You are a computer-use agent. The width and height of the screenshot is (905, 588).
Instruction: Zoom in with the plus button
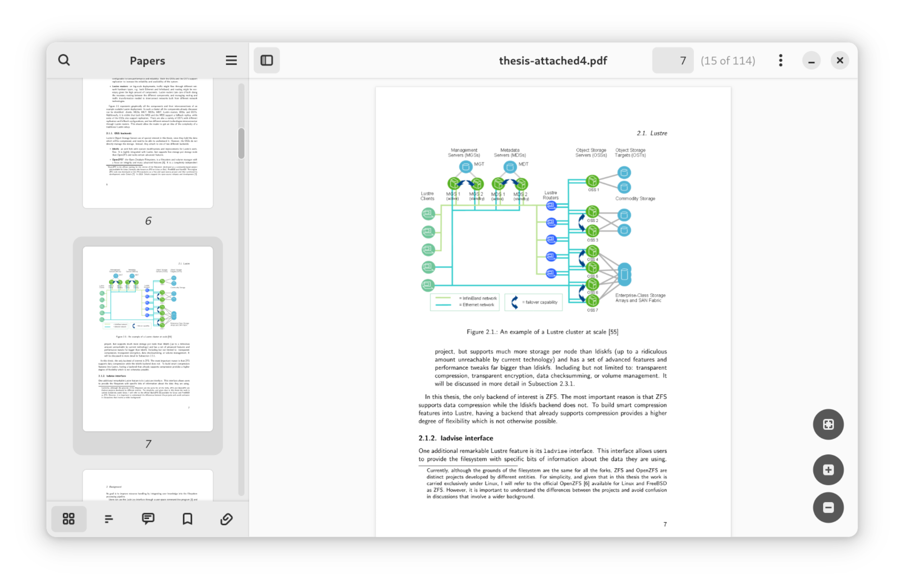tap(828, 470)
